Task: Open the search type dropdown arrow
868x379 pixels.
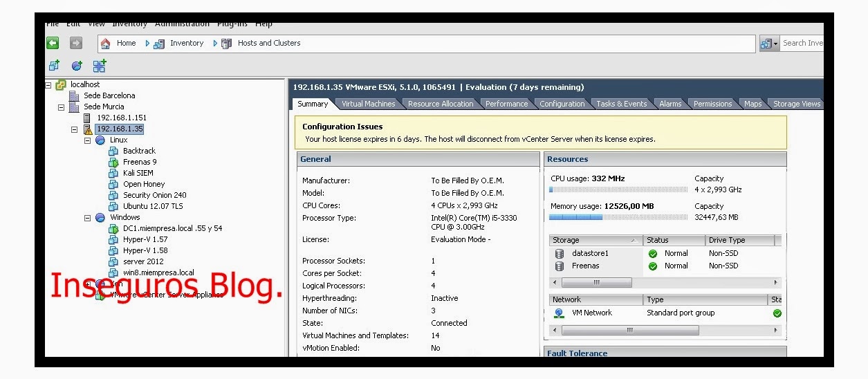Action: pos(776,44)
